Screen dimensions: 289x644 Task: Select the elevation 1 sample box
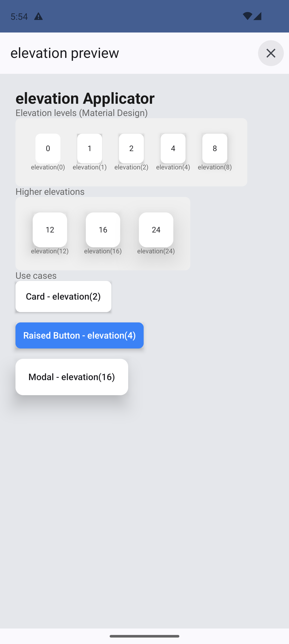pos(89,148)
